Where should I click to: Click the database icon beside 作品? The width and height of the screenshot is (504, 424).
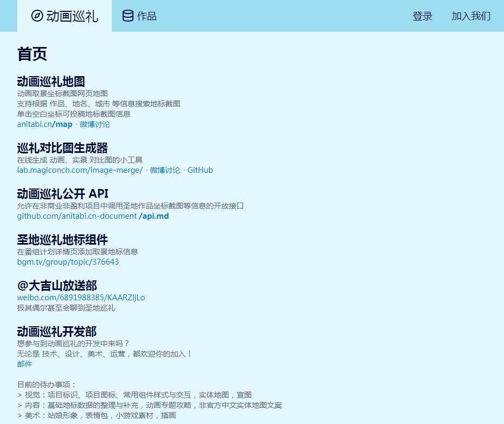tap(128, 16)
